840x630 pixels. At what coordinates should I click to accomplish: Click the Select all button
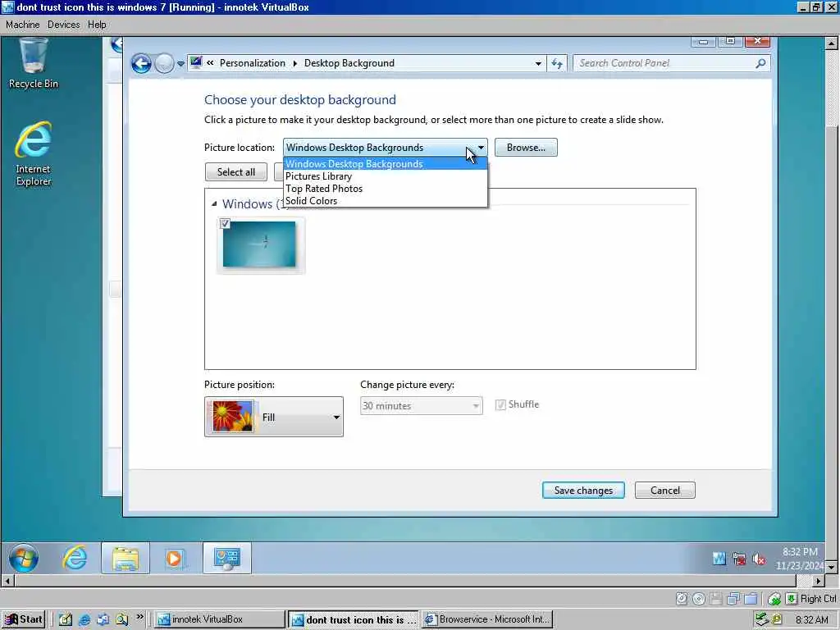[236, 172]
